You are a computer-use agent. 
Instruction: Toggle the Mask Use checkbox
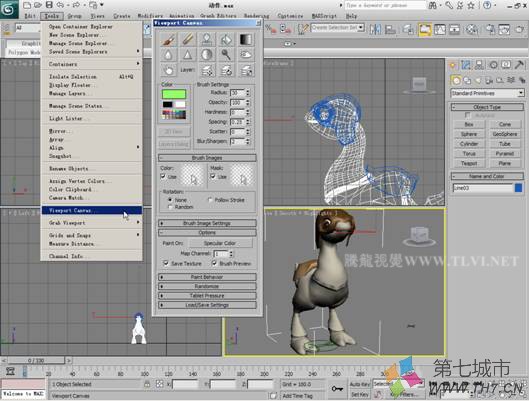pos(213,176)
